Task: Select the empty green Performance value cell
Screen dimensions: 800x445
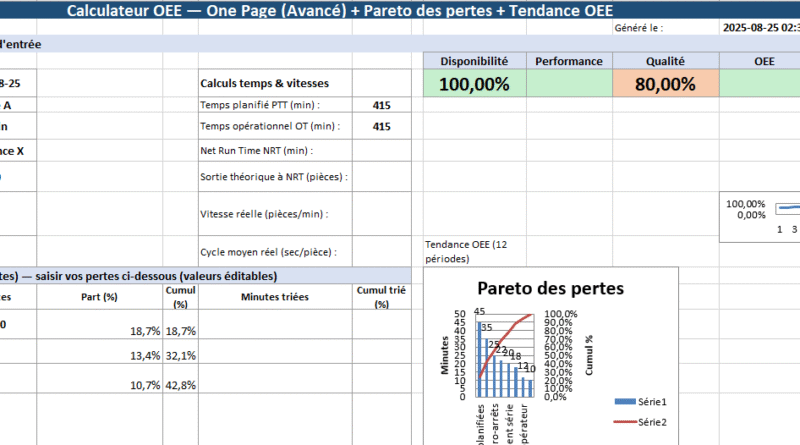Action: [x=569, y=83]
